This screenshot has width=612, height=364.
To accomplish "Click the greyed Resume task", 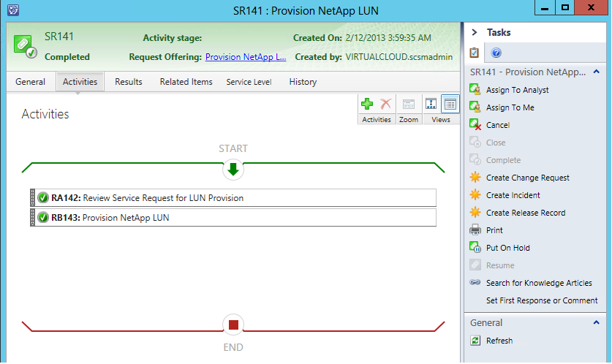I will [x=500, y=265].
